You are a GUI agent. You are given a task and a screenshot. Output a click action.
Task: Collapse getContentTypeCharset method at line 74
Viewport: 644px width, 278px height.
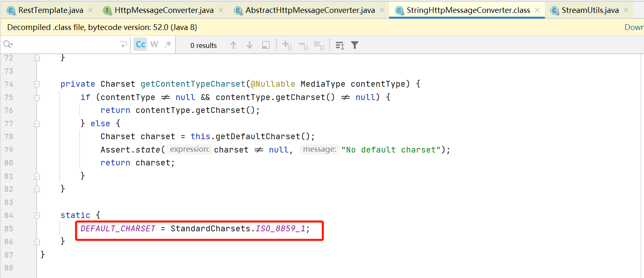37,84
